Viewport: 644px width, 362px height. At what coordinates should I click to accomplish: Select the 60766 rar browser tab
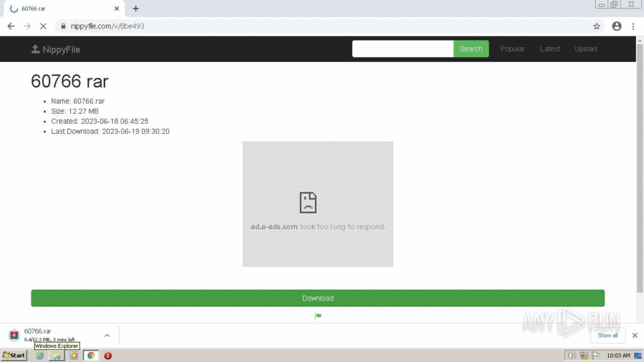coord(61,9)
